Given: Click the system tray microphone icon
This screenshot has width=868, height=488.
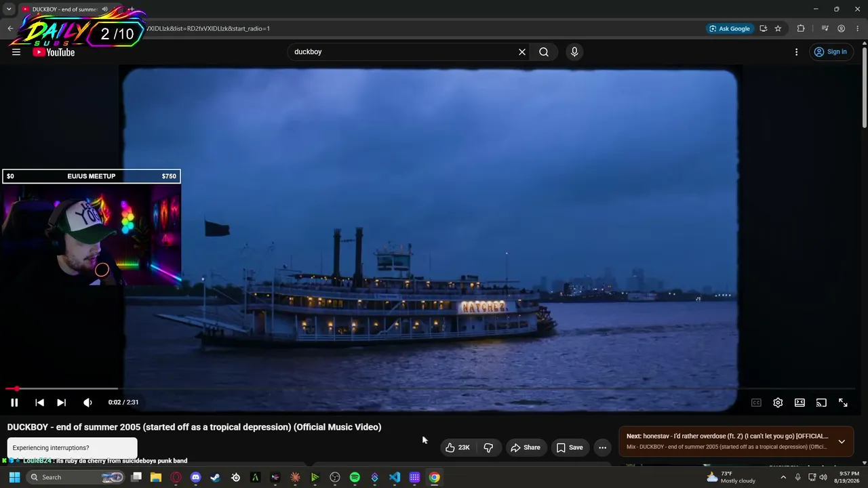Looking at the screenshot, I should [x=797, y=477].
